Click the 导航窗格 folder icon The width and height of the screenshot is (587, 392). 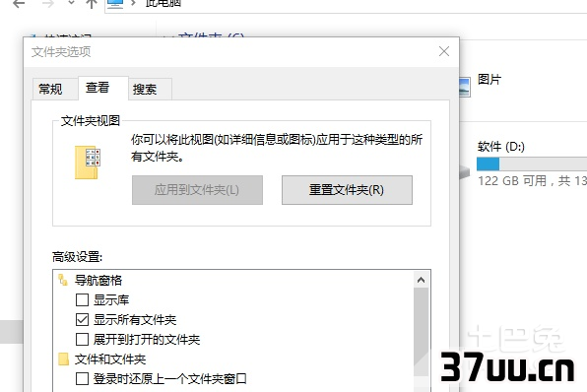[63, 280]
